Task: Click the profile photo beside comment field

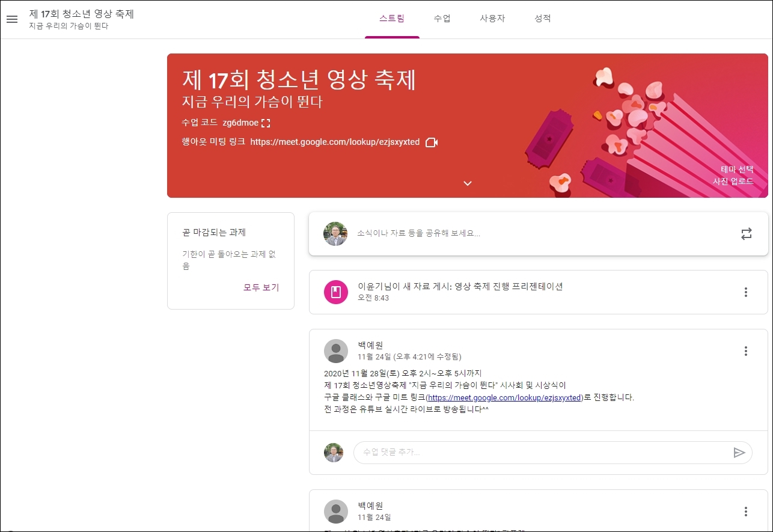Action: 334,453
